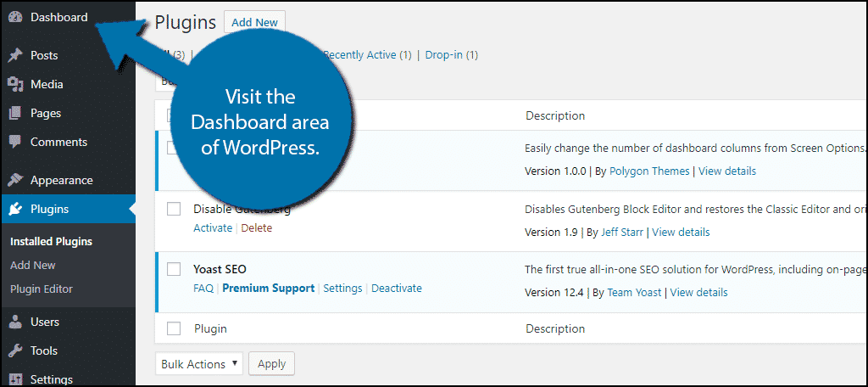Screen dimensions: 868x387
Task: Toggle select-all checkbox in table footer
Action: point(174,328)
